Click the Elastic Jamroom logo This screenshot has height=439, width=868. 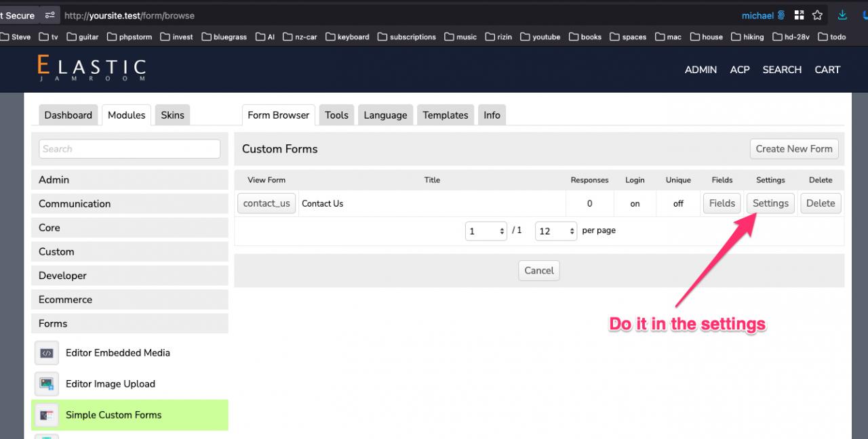coord(92,68)
